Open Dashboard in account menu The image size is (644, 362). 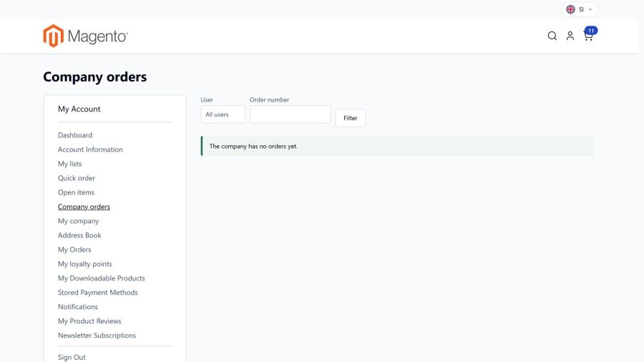(x=75, y=135)
